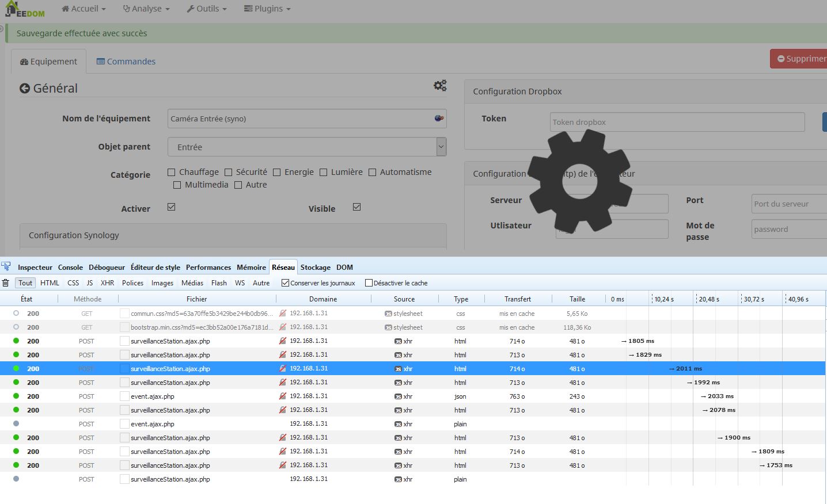Image resolution: width=827 pixels, height=504 pixels.
Task: Open advanced configuration gears icon
Action: 440,85
